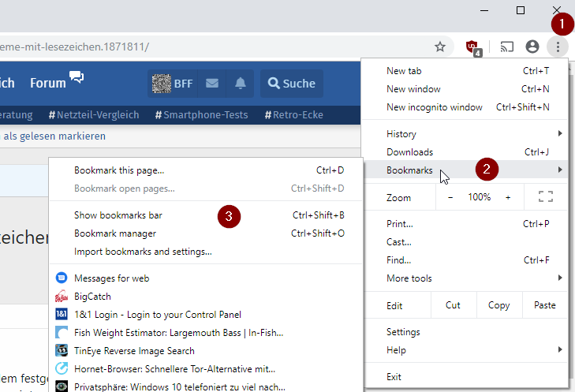The image size is (575, 392).
Task: Select New window menu entry
Action: point(465,89)
